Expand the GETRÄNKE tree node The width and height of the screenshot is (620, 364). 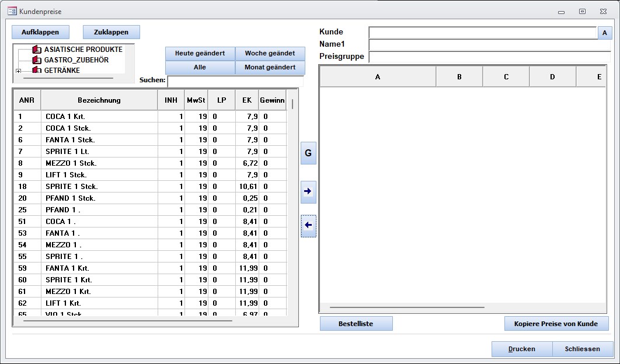point(19,71)
